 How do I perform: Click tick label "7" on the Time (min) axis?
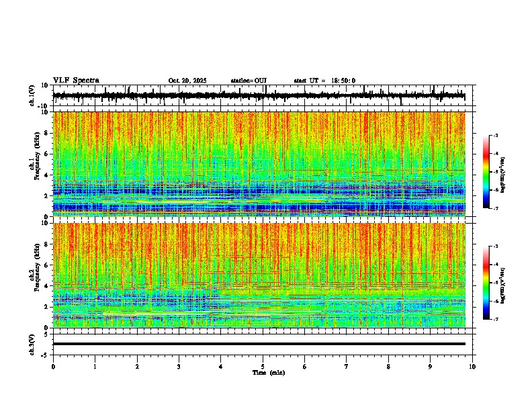347,367
